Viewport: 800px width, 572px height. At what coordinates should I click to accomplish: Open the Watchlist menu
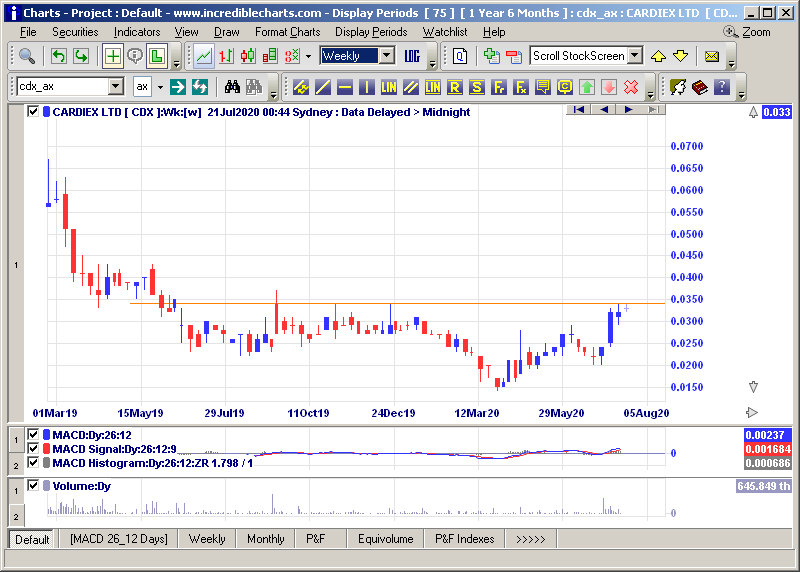(x=445, y=32)
